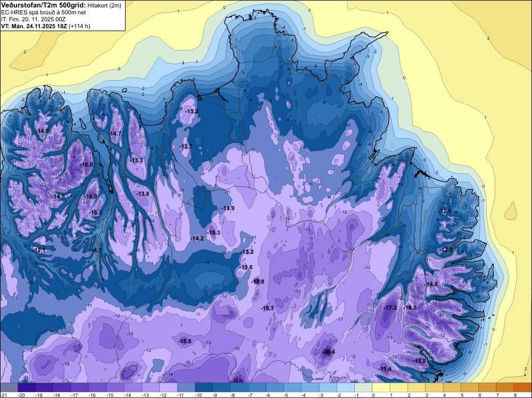Screen dimensions: 532x398
Task: Click the line "EC-HRES spá brúuð á 500m net"
Action: (x=44, y=12)
